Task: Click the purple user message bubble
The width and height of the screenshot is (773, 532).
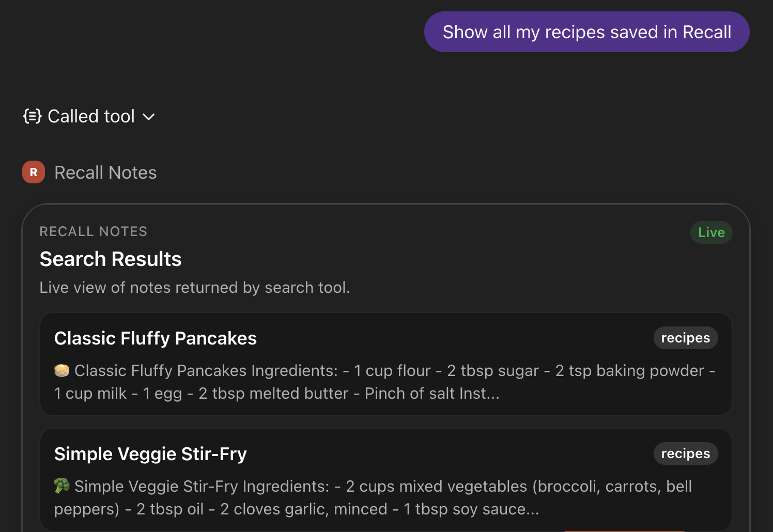Action: pyautogui.click(x=586, y=32)
